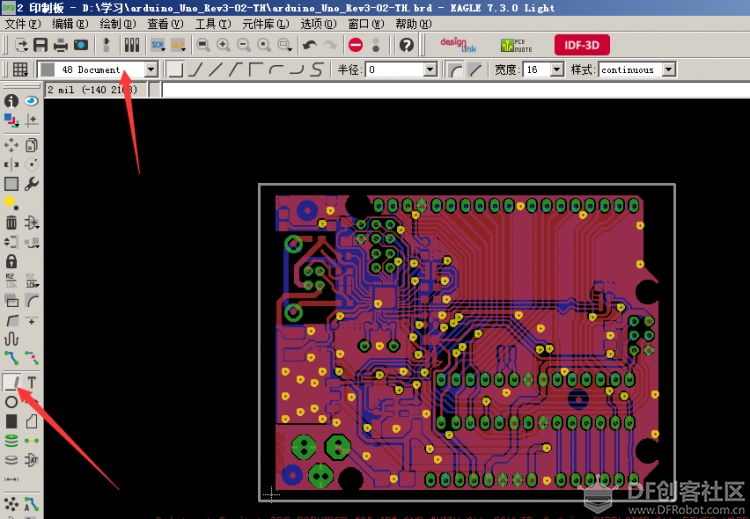Open the 选项 (Options) menu
The height and width of the screenshot is (519, 750).
pos(318,23)
